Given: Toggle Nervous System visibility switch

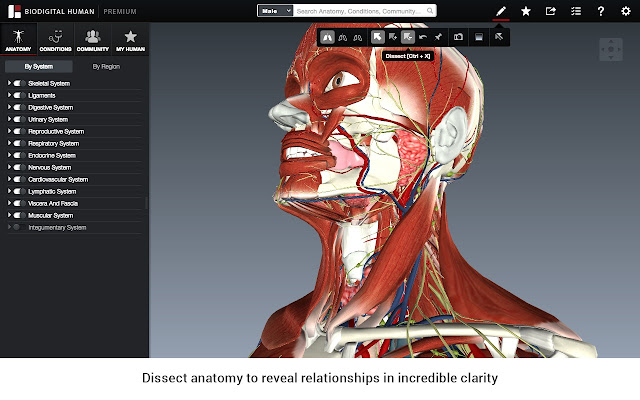Looking at the screenshot, I should pyautogui.click(x=18, y=167).
